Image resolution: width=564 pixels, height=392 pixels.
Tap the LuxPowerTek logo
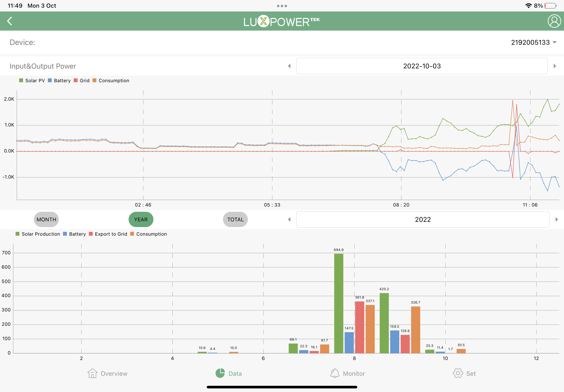pyautogui.click(x=282, y=21)
